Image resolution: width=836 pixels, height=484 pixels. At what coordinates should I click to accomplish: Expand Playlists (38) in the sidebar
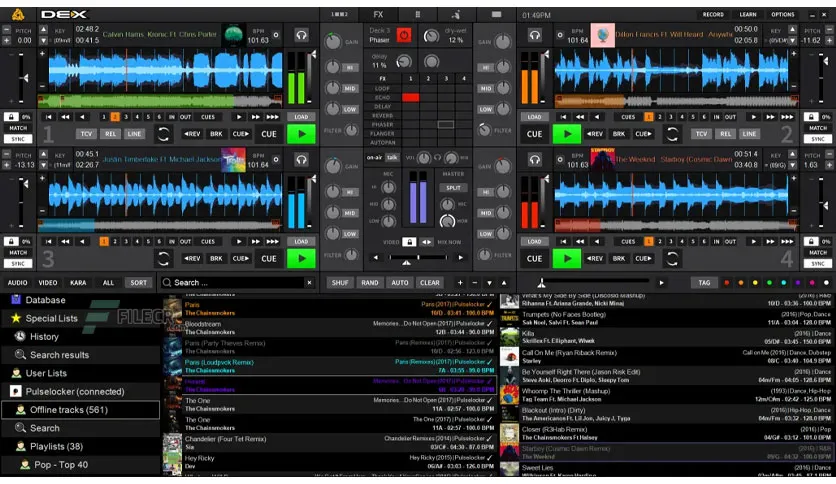click(56, 446)
